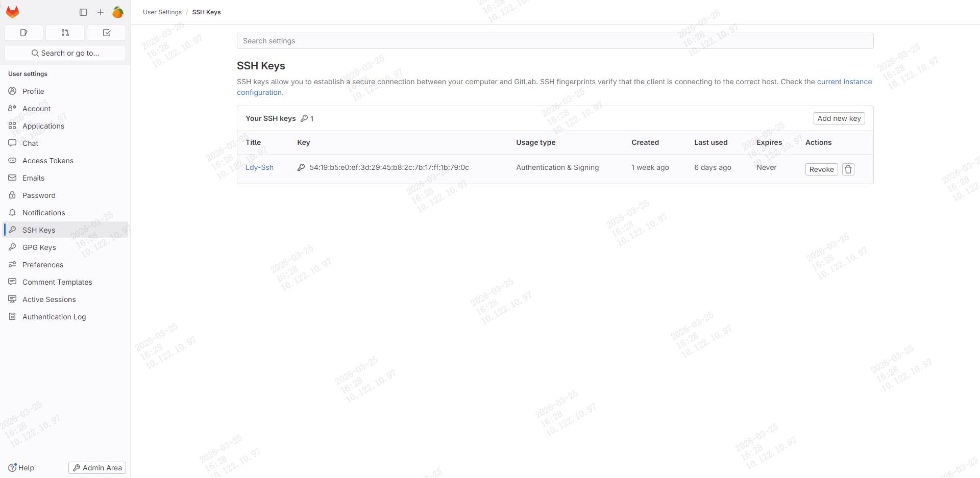Click the key fingerprint icon in the Ldy-Ssh row
Screen dimensions: 980x478
301,167
